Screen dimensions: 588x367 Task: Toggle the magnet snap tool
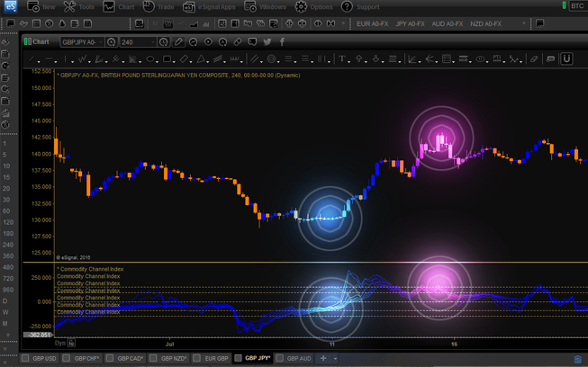point(566,58)
